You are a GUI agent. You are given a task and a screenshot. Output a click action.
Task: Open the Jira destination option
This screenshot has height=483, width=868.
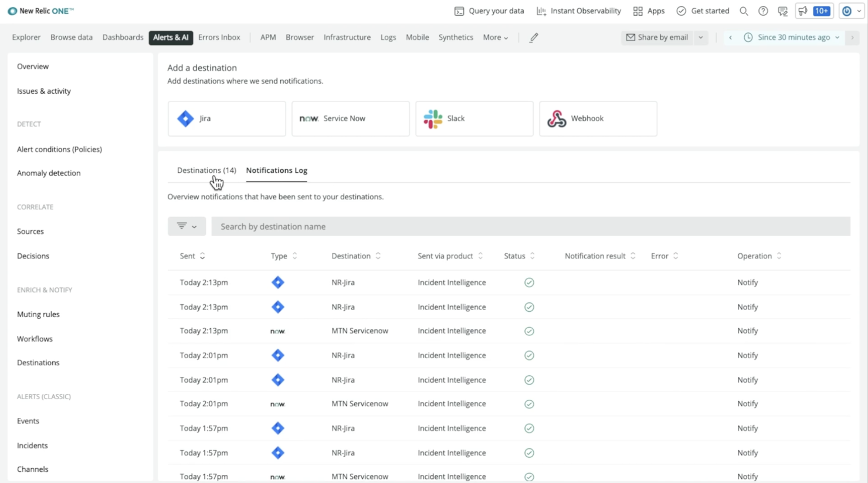[x=226, y=118]
